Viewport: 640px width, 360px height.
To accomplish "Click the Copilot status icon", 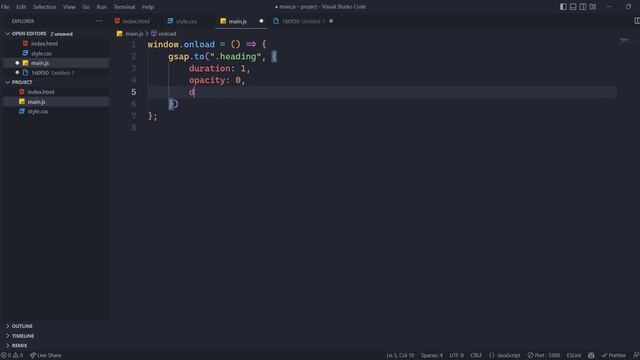I will coord(591,356).
